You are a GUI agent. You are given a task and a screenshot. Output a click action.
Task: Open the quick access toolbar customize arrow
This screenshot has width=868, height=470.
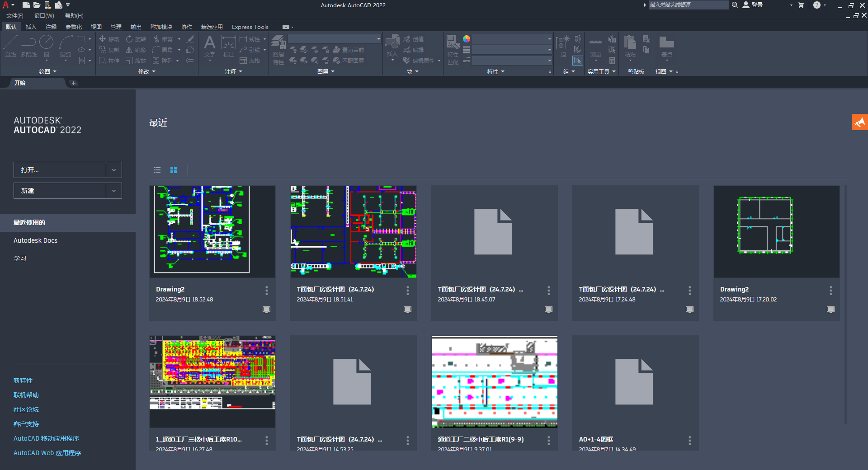(68, 5)
